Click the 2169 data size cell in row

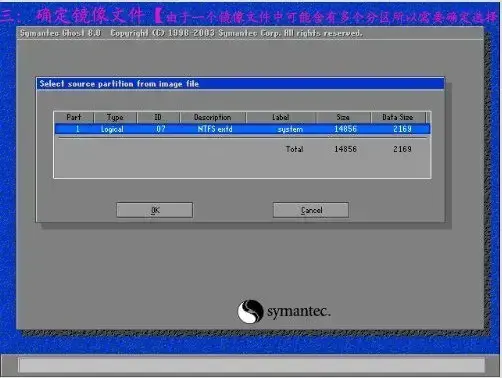(x=402, y=129)
